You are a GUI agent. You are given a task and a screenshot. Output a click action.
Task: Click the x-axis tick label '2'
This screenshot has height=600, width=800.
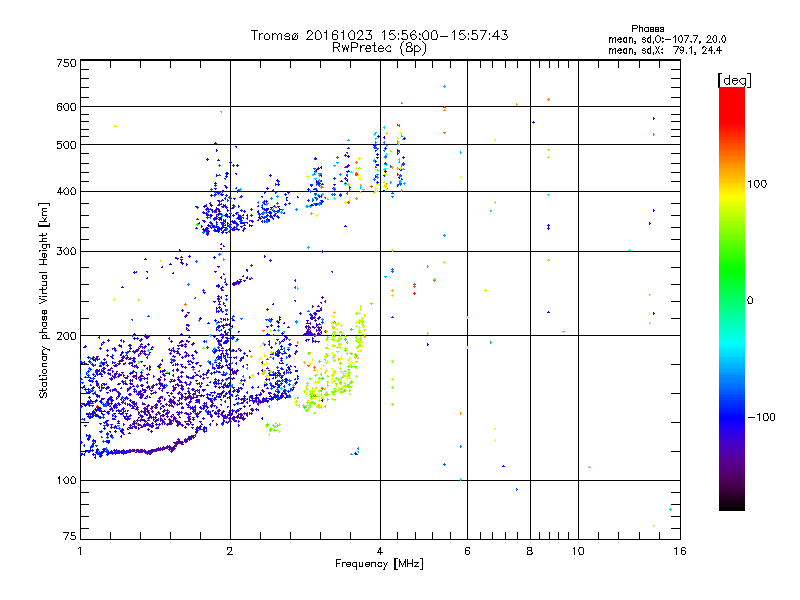(230, 551)
